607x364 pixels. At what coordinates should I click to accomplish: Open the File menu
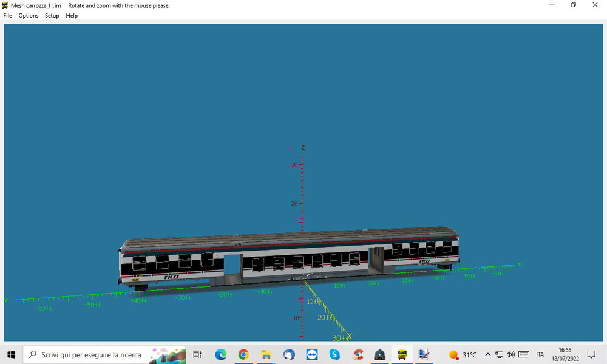tap(7, 16)
